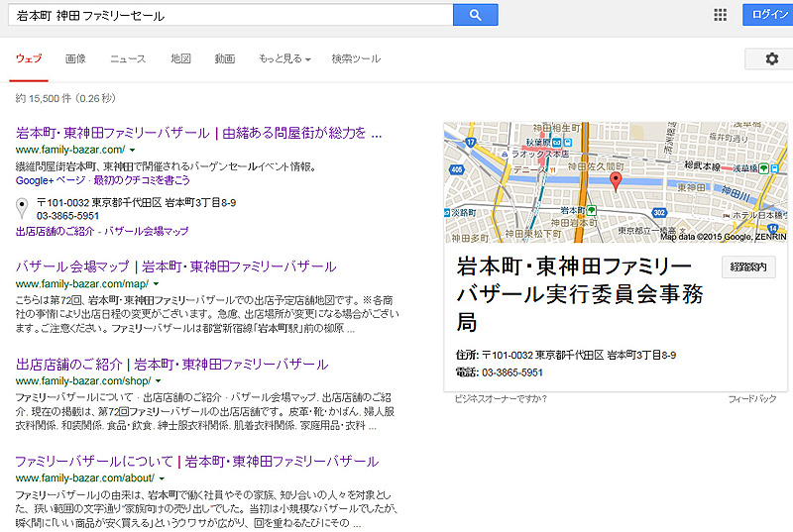Switch to the 画像 tab
Viewport: 793px width, 532px height.
coord(75,58)
